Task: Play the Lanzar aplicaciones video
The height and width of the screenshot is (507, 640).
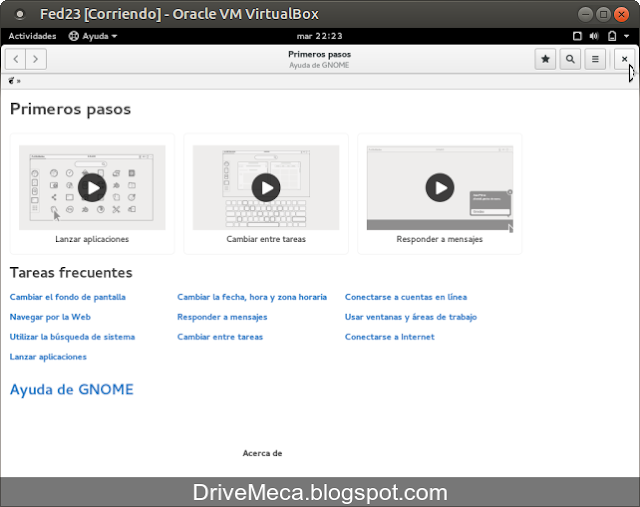Action: pos(92,188)
